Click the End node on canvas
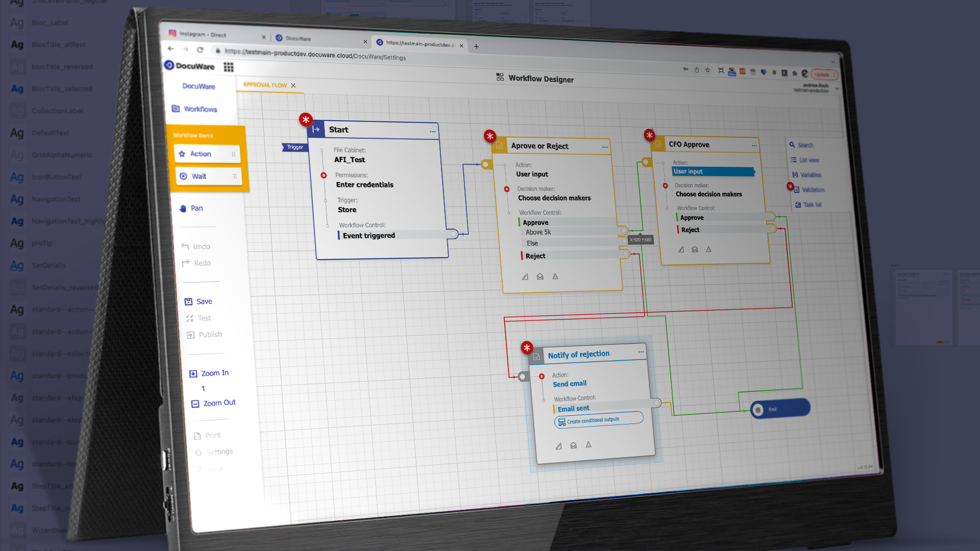 (x=780, y=409)
